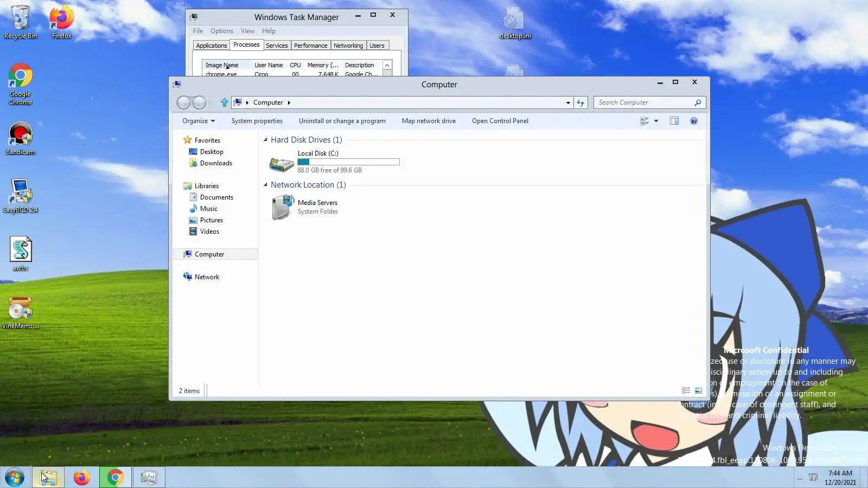Open Task Manager File menu
The image size is (868, 488).
click(x=198, y=31)
